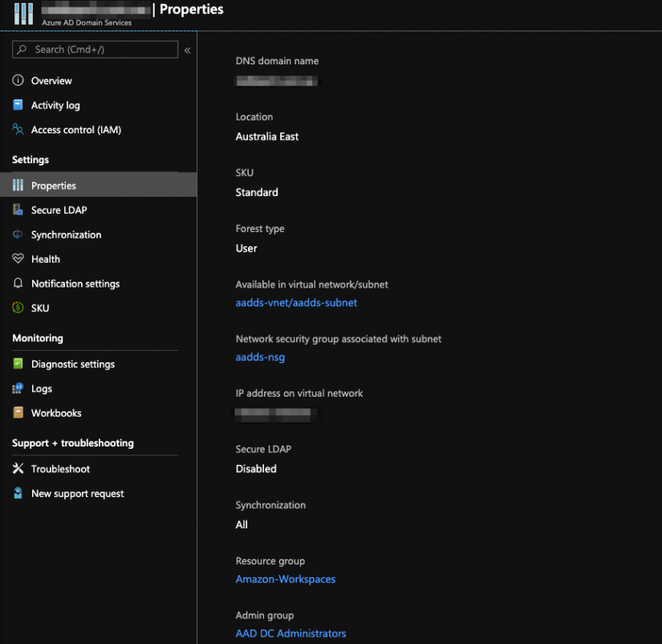Click the User forest type value
The image size is (662, 644).
246,248
